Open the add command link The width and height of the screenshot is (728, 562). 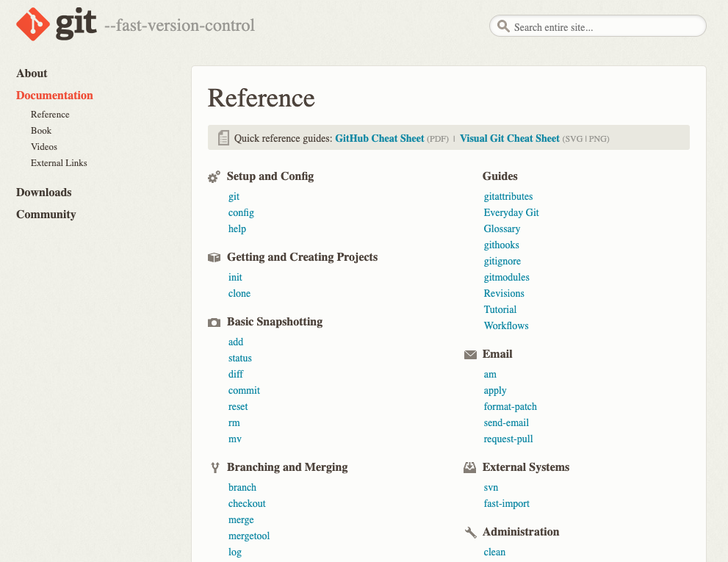point(235,342)
